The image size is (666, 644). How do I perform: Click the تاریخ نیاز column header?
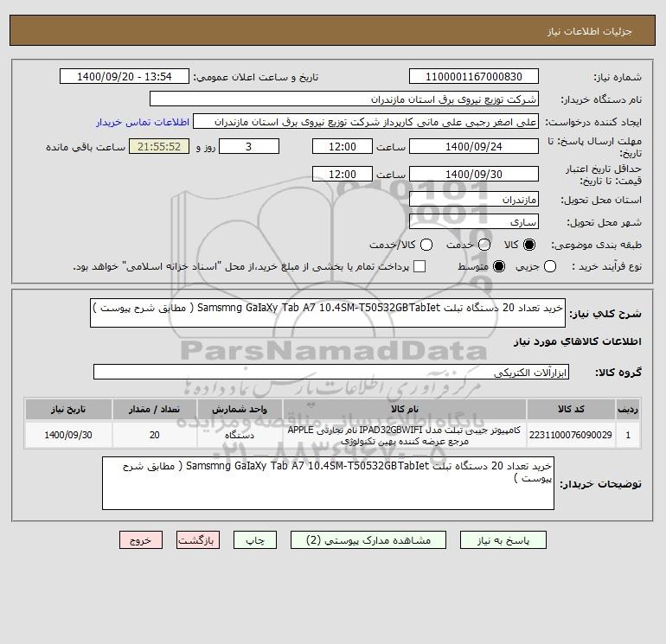(x=68, y=409)
